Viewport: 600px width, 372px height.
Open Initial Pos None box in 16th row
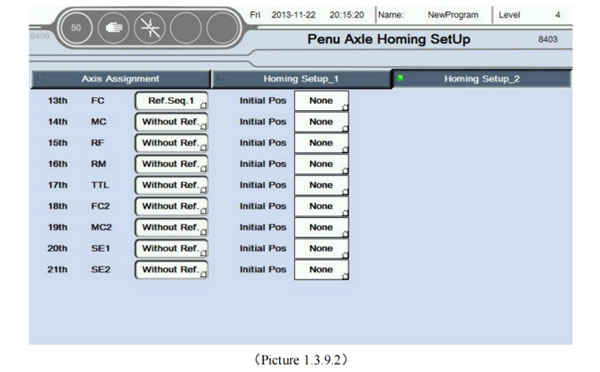pyautogui.click(x=321, y=164)
